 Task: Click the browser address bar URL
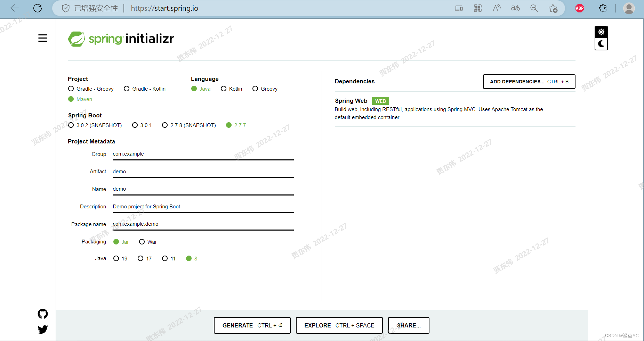164,8
